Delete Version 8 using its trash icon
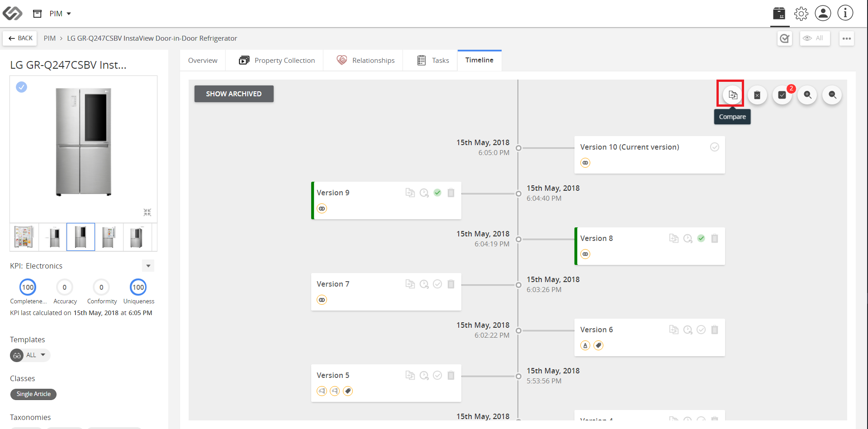Viewport: 868px width, 429px height. point(715,239)
